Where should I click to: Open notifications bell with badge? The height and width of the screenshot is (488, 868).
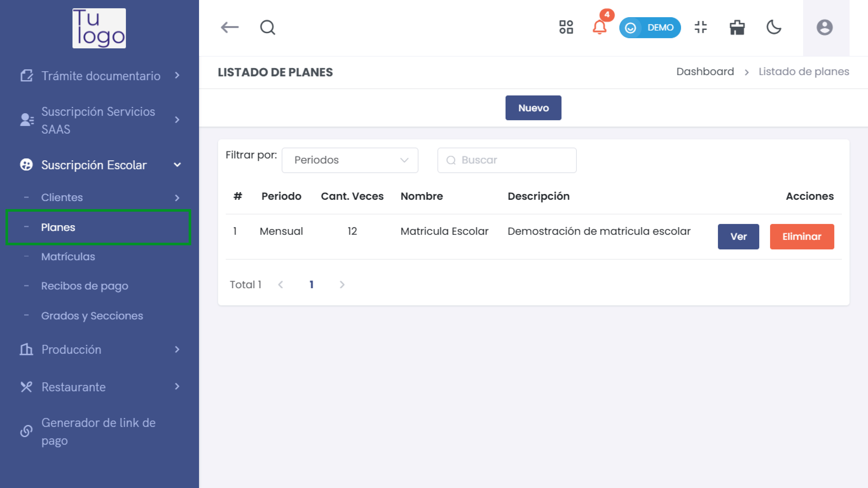coord(599,27)
